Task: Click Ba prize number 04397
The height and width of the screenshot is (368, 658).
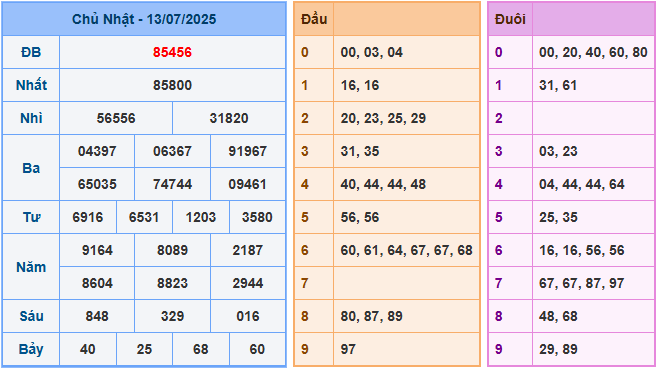Action: (97, 151)
